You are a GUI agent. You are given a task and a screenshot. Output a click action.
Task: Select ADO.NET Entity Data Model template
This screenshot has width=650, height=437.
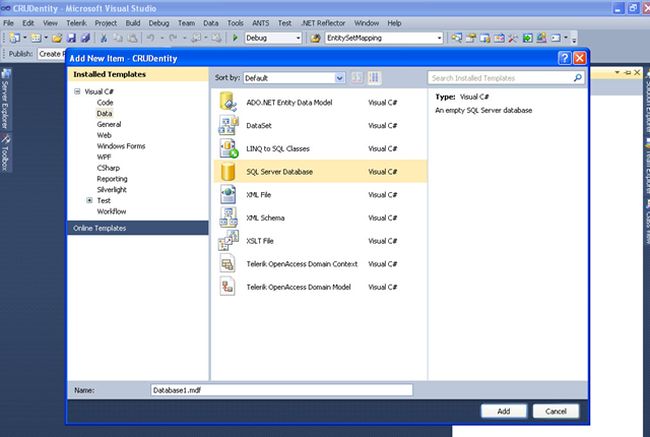pyautogui.click(x=320, y=102)
